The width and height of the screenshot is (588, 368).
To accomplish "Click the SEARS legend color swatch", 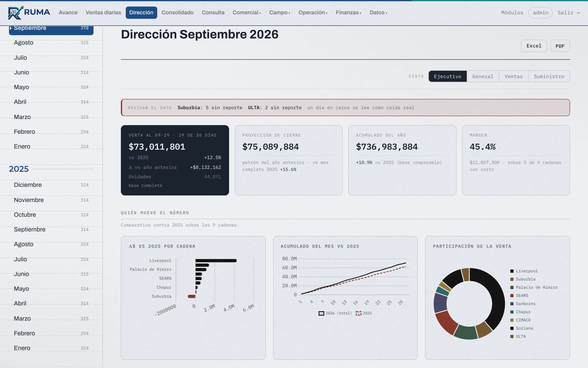I will pyautogui.click(x=512, y=296).
